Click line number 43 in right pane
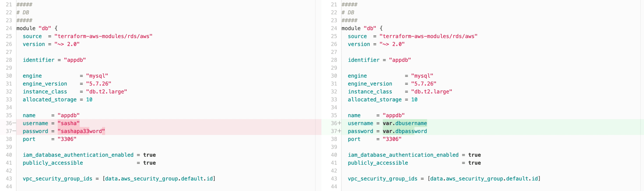The height and width of the screenshot is (191, 644). pyautogui.click(x=334, y=178)
